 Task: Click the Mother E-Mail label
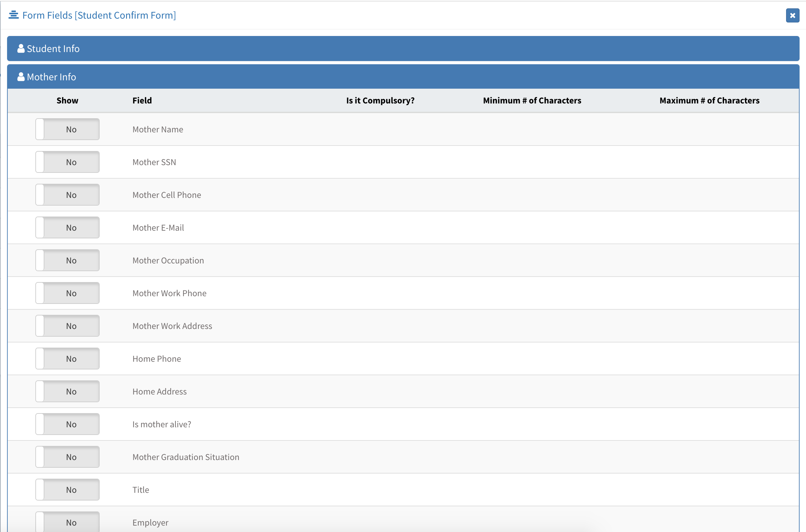[158, 228]
